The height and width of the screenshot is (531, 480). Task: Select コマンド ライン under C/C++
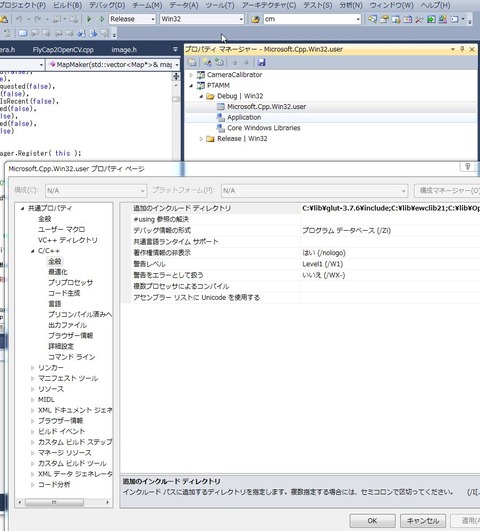[x=71, y=357]
